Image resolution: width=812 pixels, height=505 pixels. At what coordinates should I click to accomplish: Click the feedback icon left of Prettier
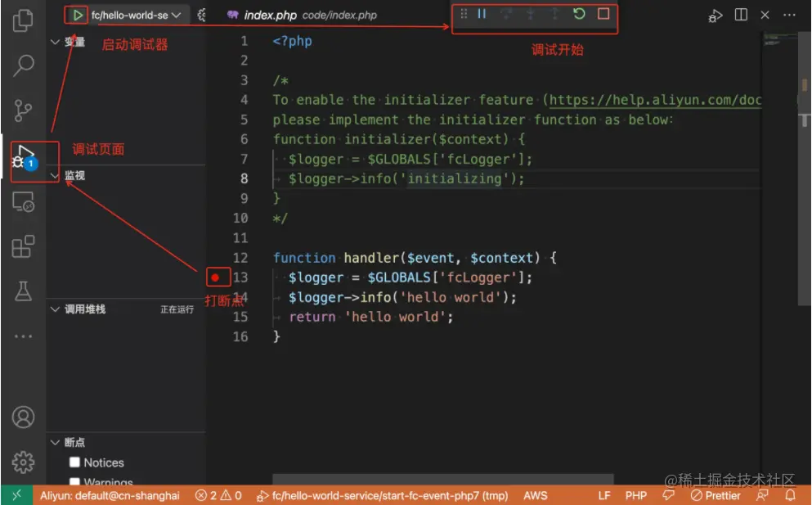tap(669, 496)
